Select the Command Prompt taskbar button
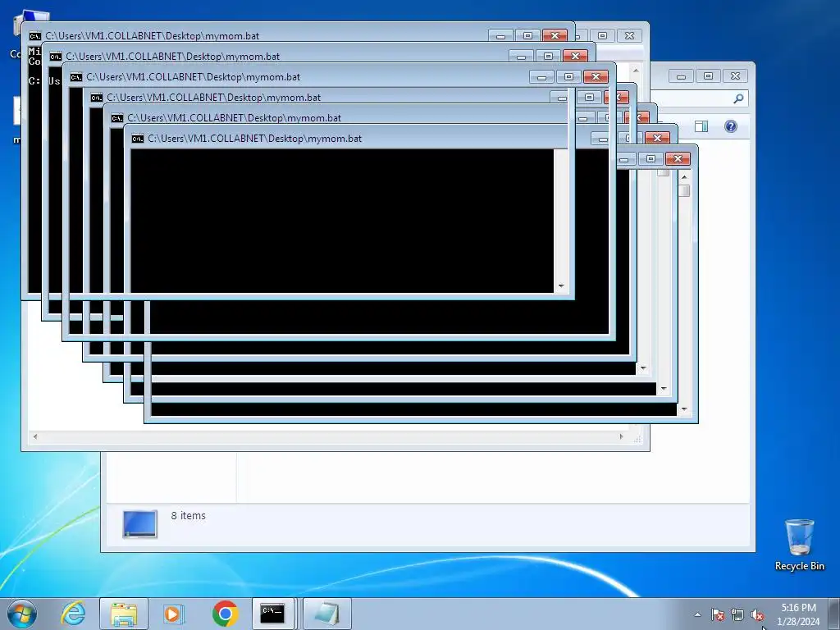 pyautogui.click(x=272, y=614)
